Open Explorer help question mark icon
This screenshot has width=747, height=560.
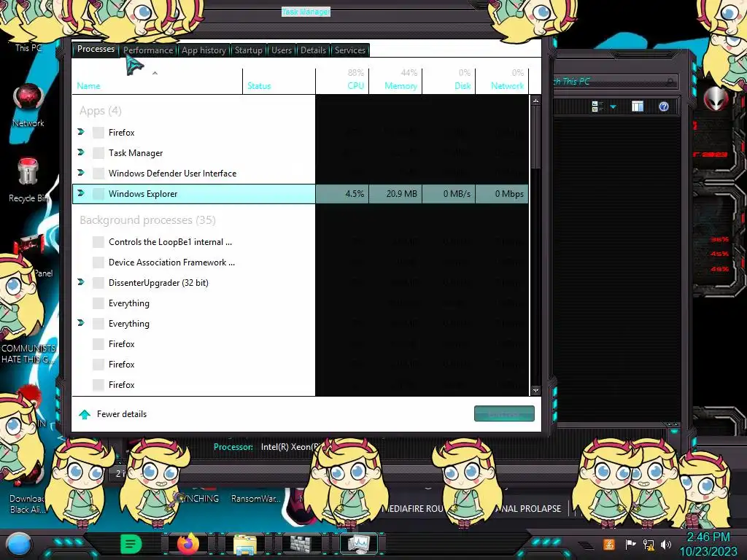[664, 106]
